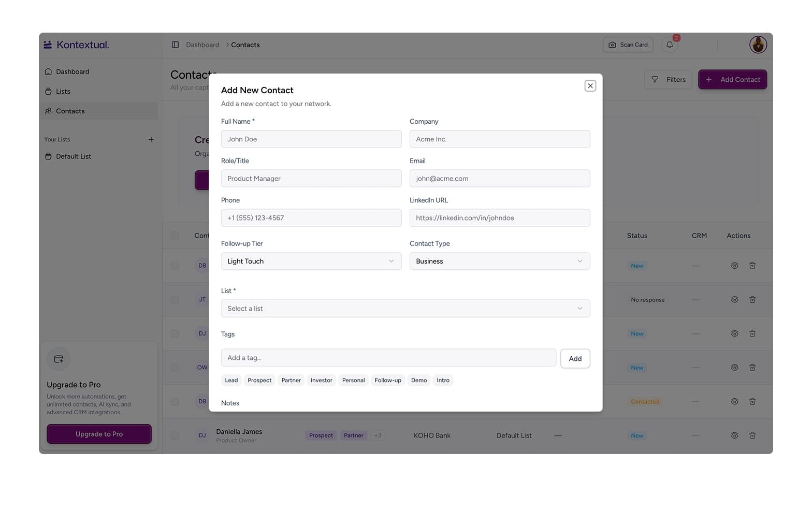Image resolution: width=812 pixels, height=510 pixels.
Task: Go to Dashboard breadcrumb
Action: click(x=202, y=45)
